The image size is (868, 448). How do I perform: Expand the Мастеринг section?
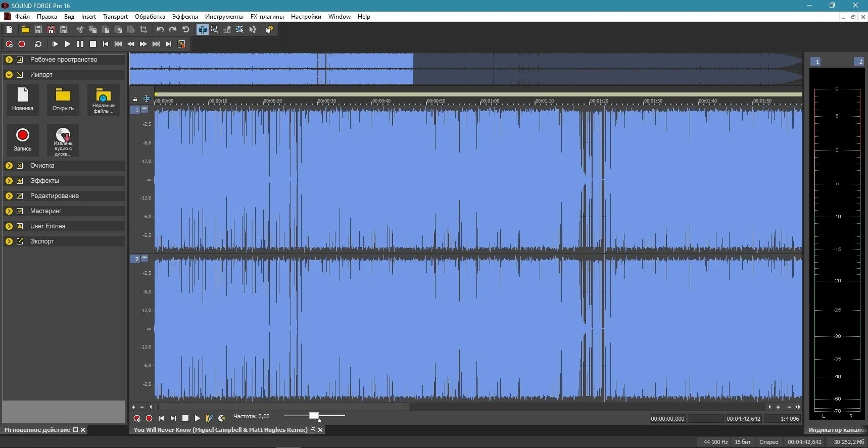tap(9, 211)
